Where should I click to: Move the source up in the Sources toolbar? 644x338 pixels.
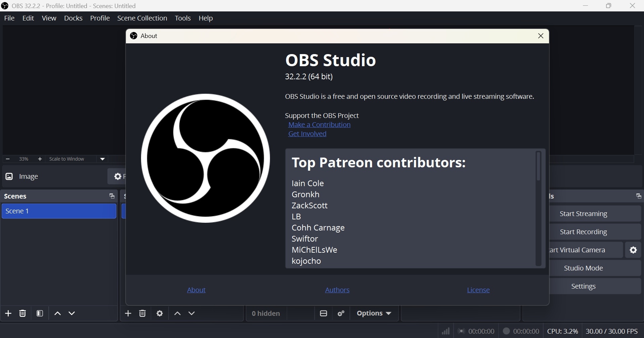(178, 313)
